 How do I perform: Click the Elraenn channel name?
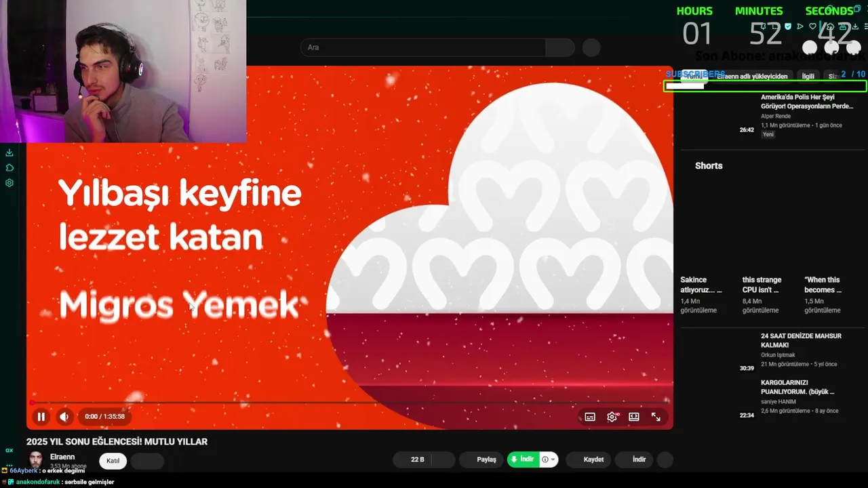tap(62, 457)
